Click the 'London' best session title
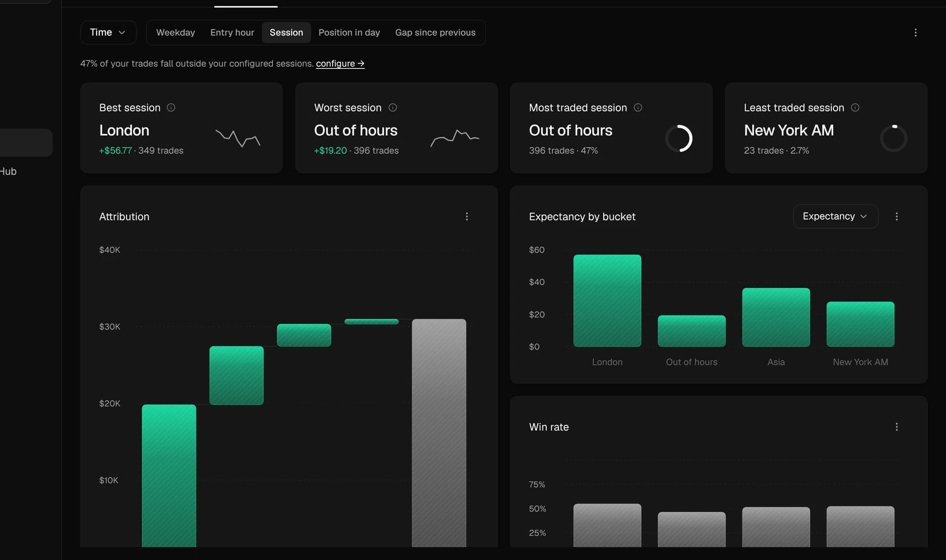The image size is (946, 560). pyautogui.click(x=125, y=130)
